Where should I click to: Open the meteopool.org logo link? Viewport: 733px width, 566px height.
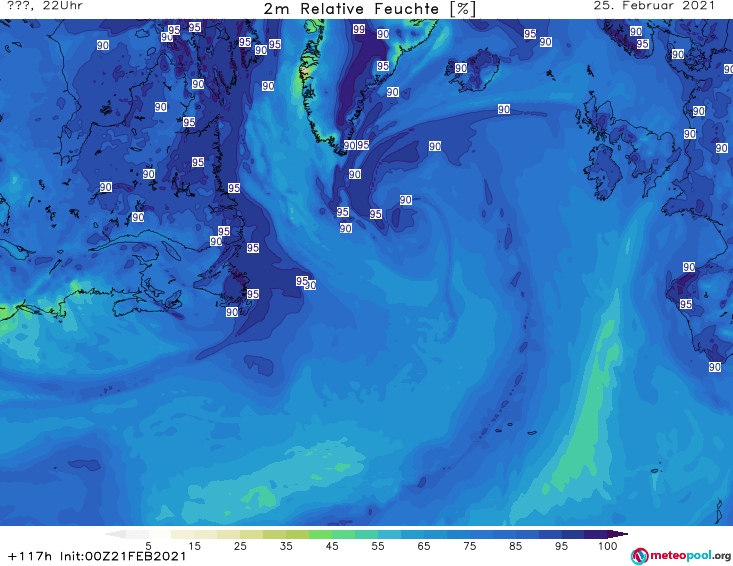coord(681,556)
